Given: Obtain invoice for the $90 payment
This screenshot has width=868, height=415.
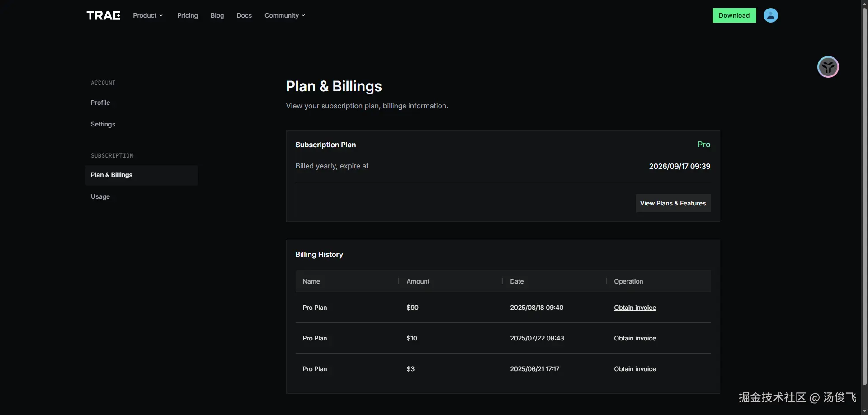Looking at the screenshot, I should (x=635, y=308).
